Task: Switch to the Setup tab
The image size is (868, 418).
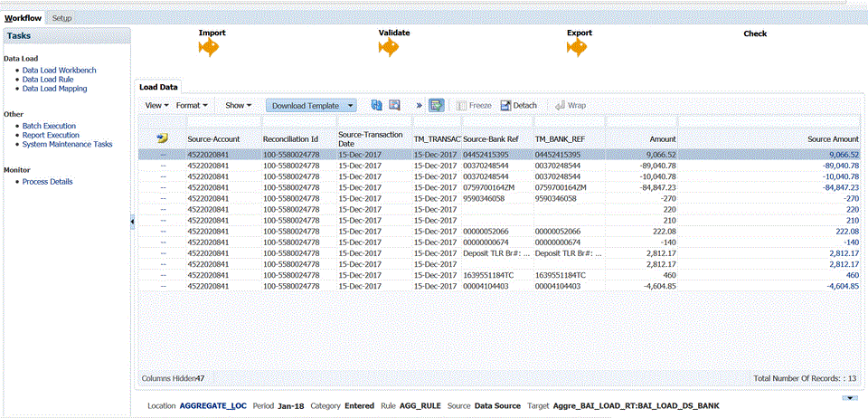Action: (x=62, y=18)
